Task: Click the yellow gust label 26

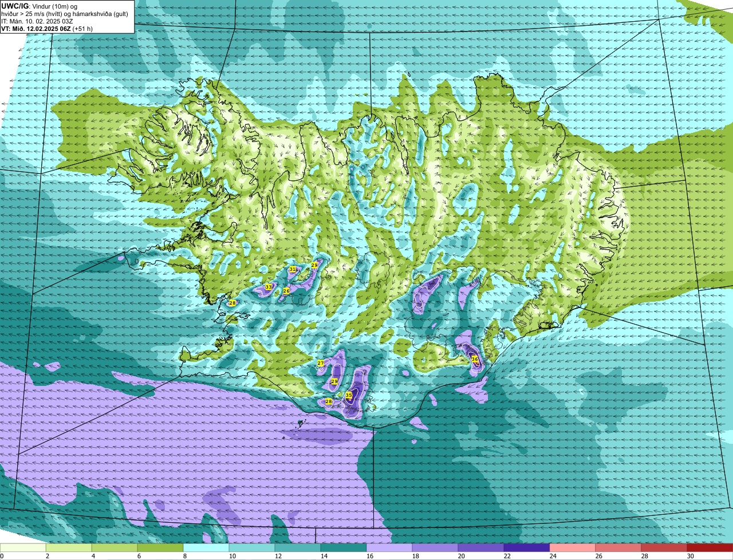Action: pos(286,291)
